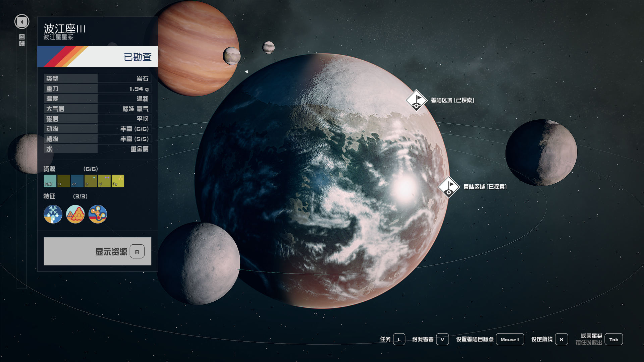Click the 重金属 water value
Image resolution: width=644 pixels, height=362 pixels.
click(x=140, y=149)
